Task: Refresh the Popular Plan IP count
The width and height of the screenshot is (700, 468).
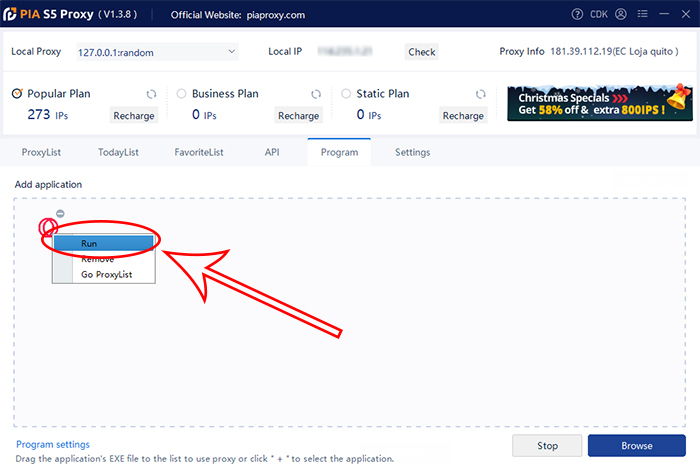Action: pyautogui.click(x=151, y=94)
